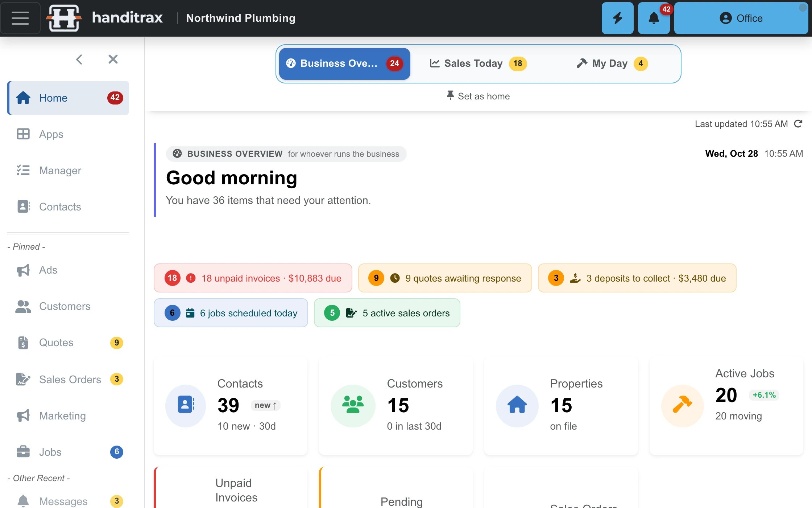This screenshot has width=812, height=508.
Task: Click the +6.1% jobs trend badge
Action: [764, 395]
